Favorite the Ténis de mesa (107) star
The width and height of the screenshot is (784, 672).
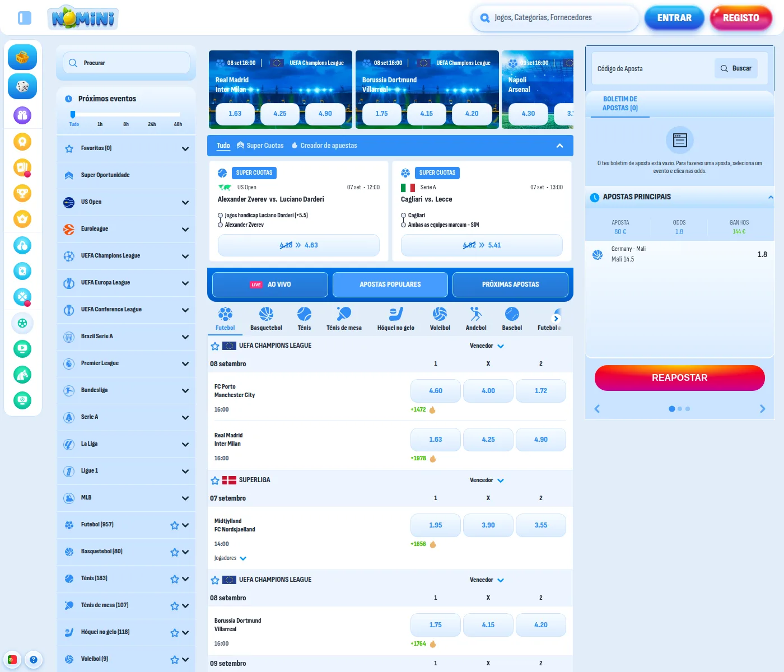coord(175,606)
